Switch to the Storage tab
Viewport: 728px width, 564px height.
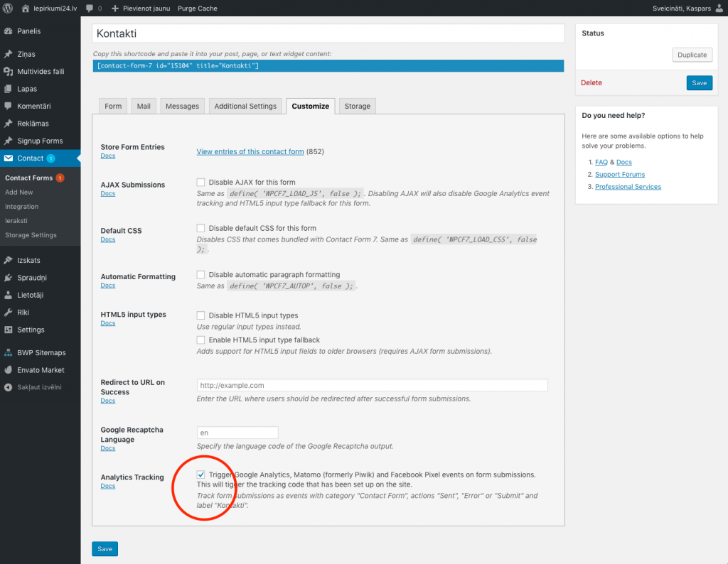[x=357, y=106]
